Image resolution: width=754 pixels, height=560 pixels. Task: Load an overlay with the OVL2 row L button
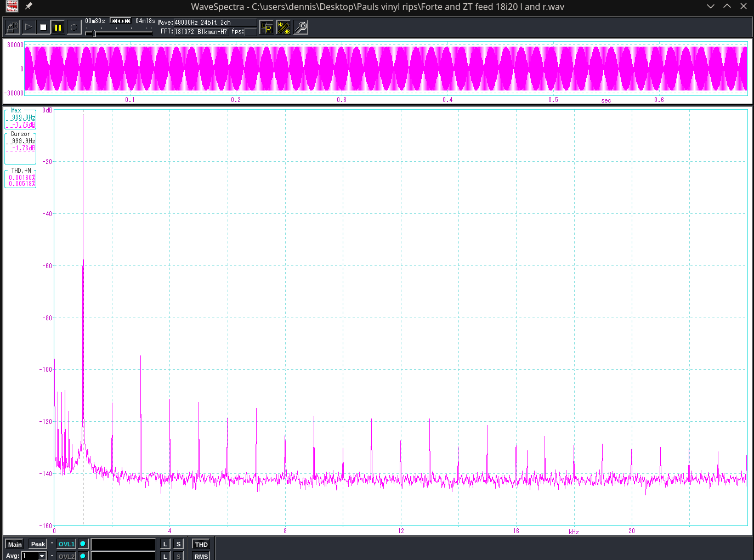coord(165,556)
